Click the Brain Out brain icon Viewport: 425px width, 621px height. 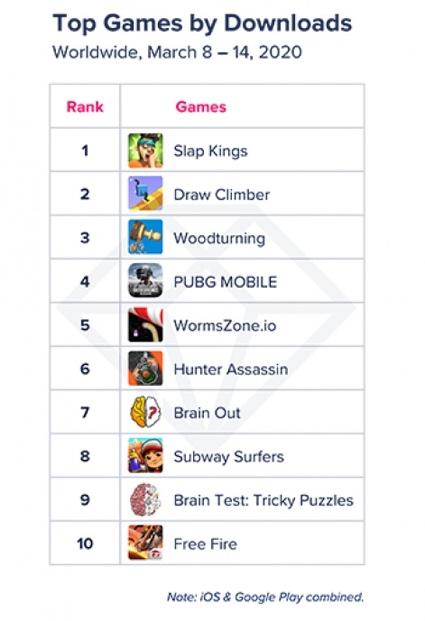point(145,412)
